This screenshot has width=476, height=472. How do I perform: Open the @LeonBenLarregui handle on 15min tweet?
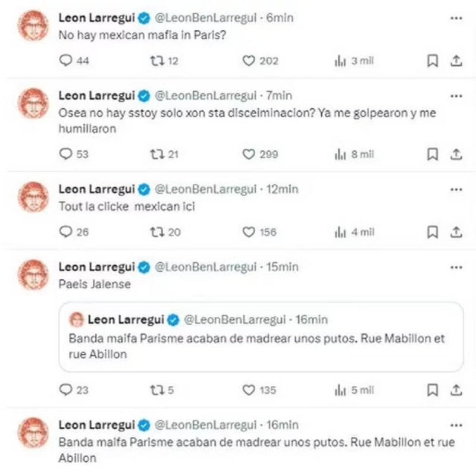click(x=205, y=267)
